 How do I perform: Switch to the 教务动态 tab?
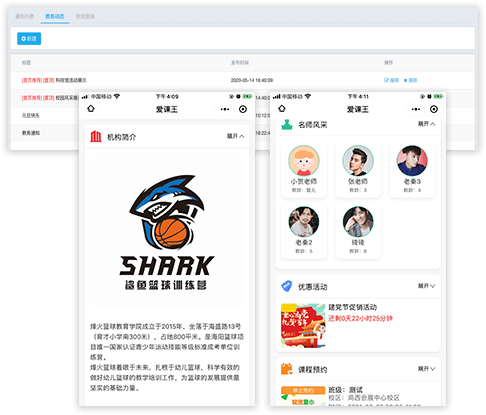point(55,16)
